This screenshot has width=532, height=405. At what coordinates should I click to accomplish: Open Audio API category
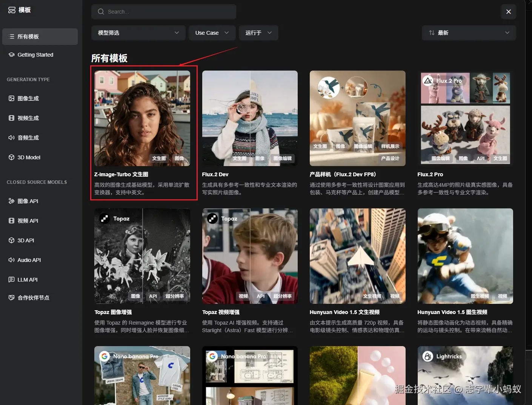point(40,260)
